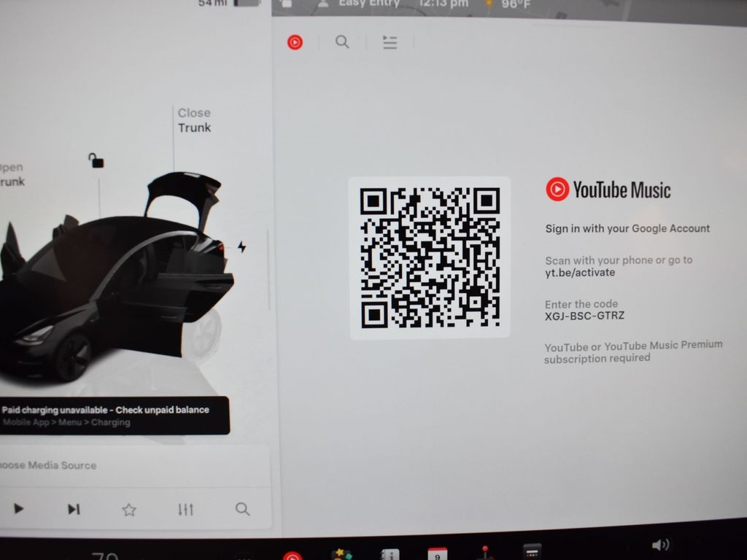Tap the Choose Media Source field
Viewport: 747px width, 560px height.
point(133,465)
